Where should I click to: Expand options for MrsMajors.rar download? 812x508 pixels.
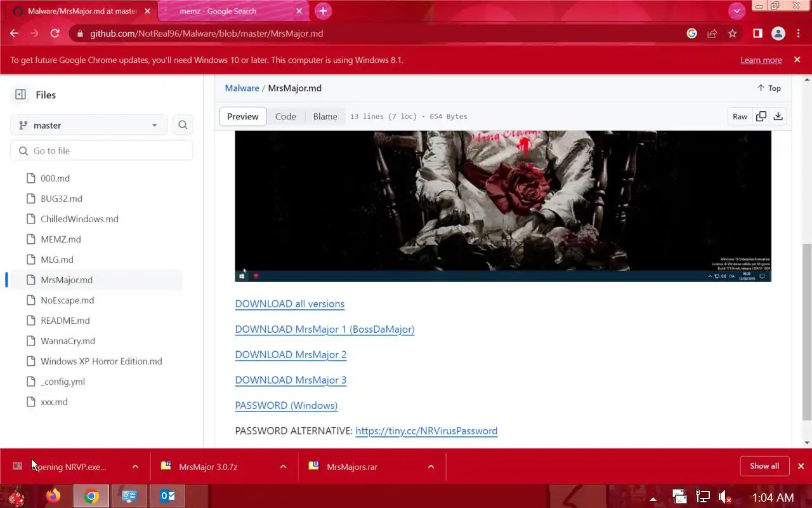click(x=431, y=467)
